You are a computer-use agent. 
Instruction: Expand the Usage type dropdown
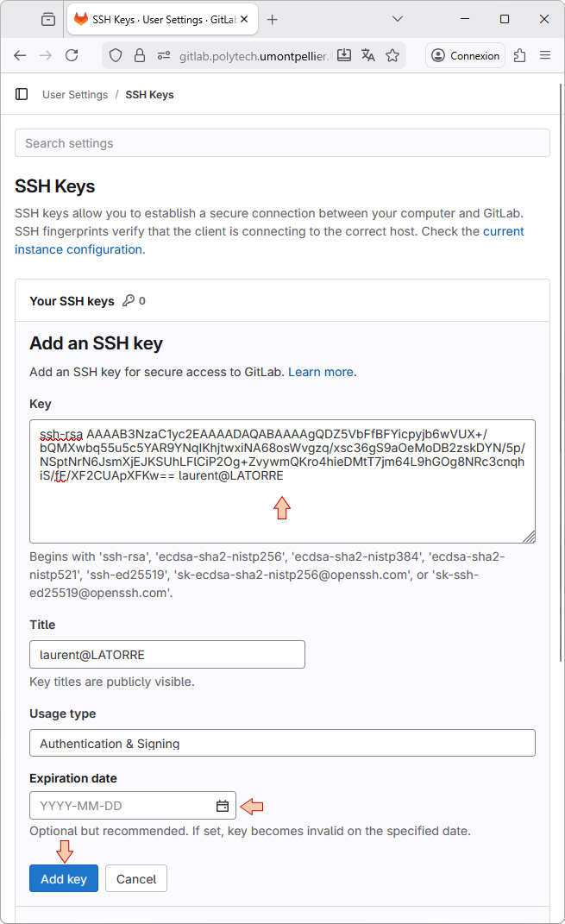point(282,743)
